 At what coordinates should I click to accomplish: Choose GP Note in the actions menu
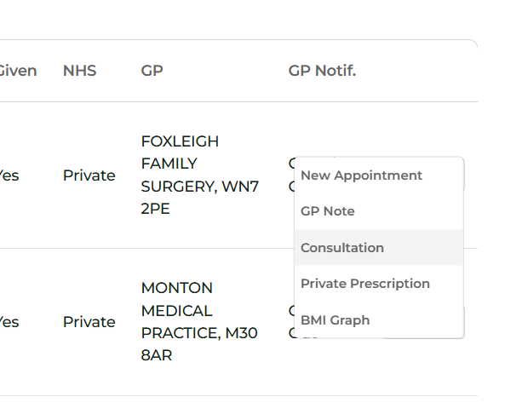tap(328, 211)
